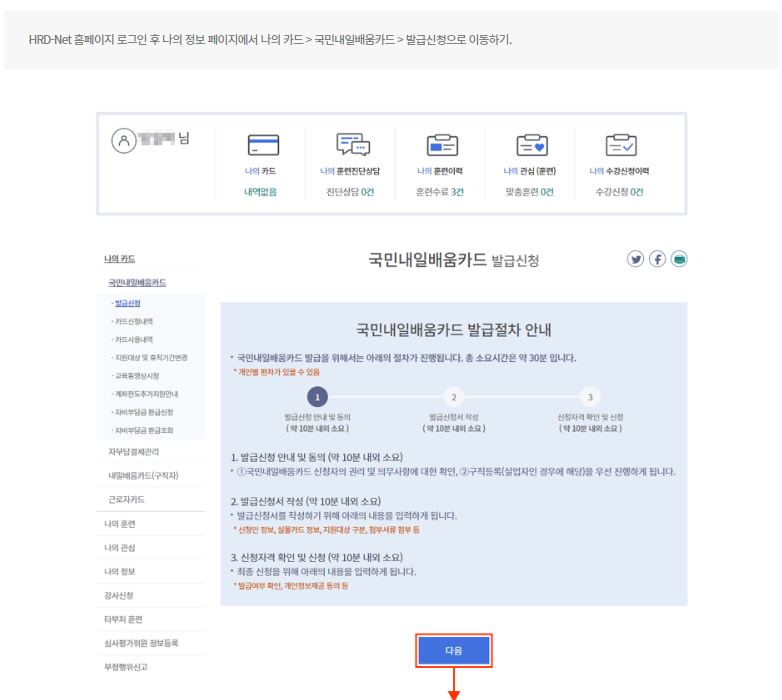This screenshot has width=782, height=700.
Task: Click the 국민내일배움카드 발급절차 안내 heading
Action: coord(454,330)
